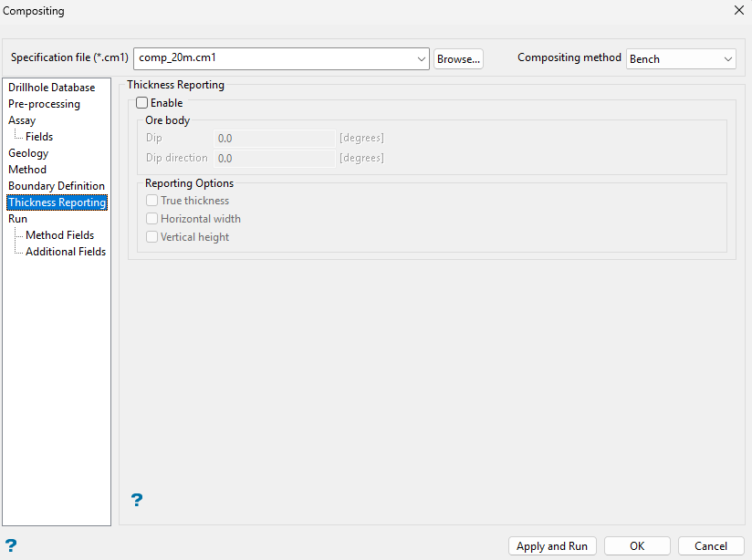Check the True thickness option
The height and width of the screenshot is (560, 752).
(152, 201)
